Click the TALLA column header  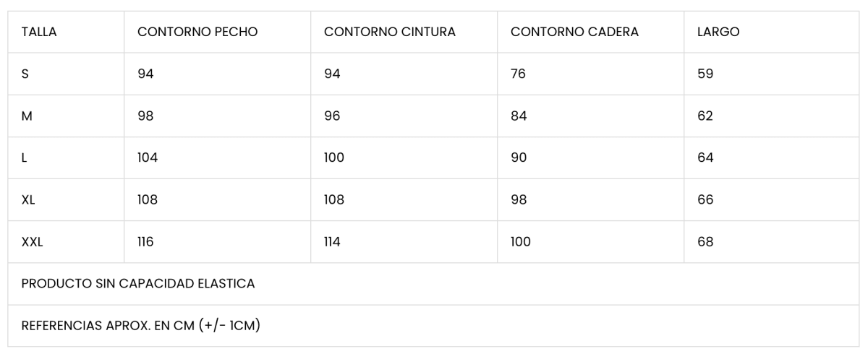(39, 32)
